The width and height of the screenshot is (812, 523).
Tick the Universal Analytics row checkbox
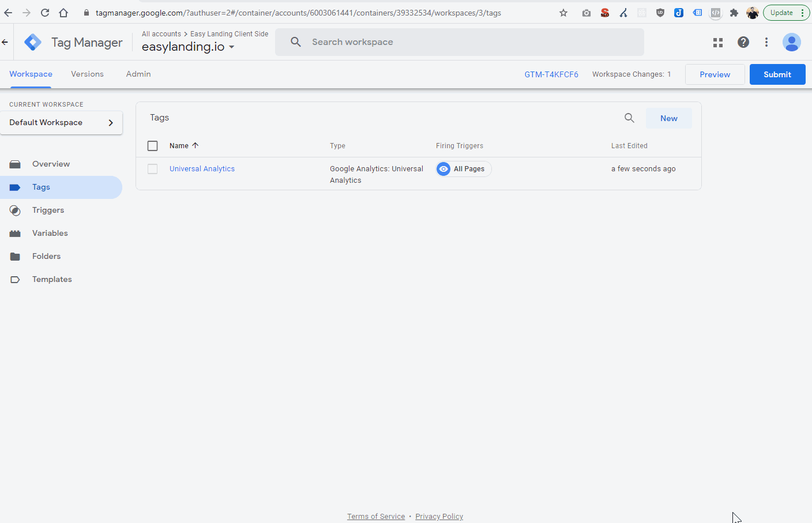pyautogui.click(x=152, y=169)
